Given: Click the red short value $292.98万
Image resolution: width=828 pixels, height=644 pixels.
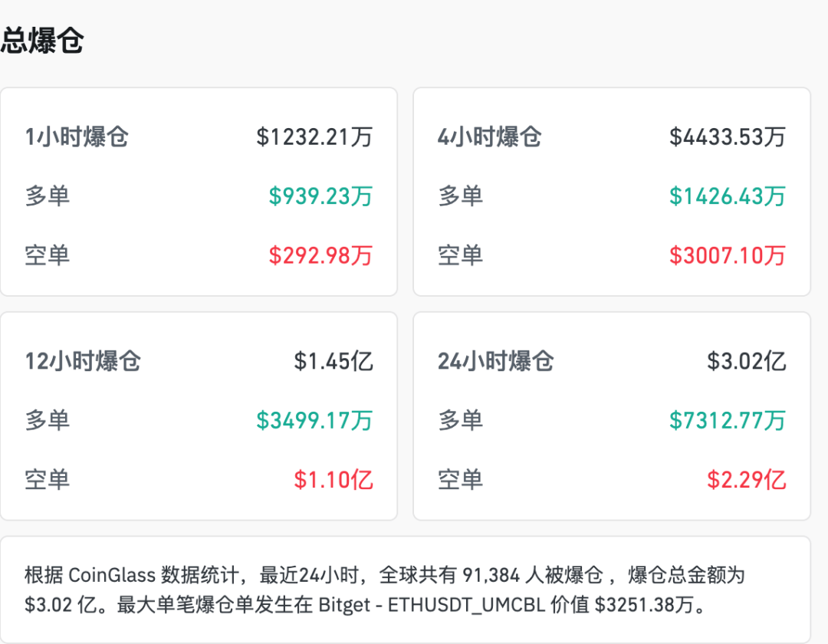Looking at the screenshot, I should pos(320,255).
